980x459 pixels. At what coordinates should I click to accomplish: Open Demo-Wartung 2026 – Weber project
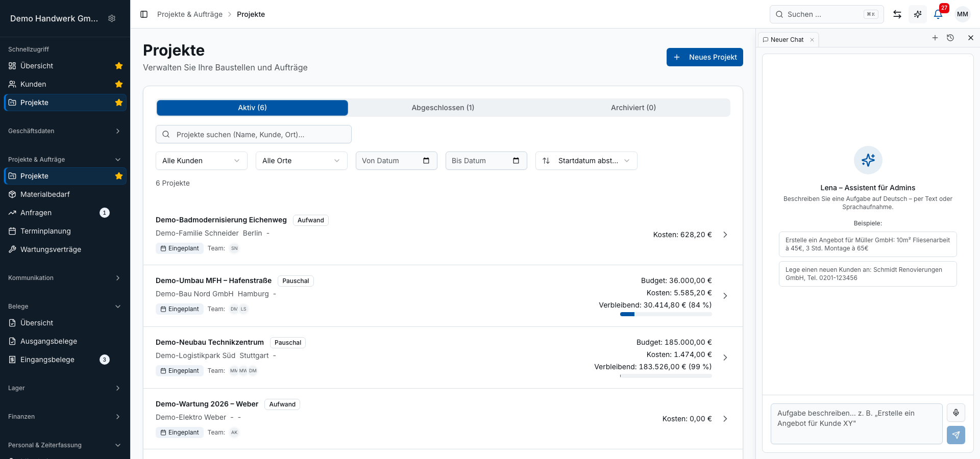click(x=443, y=419)
